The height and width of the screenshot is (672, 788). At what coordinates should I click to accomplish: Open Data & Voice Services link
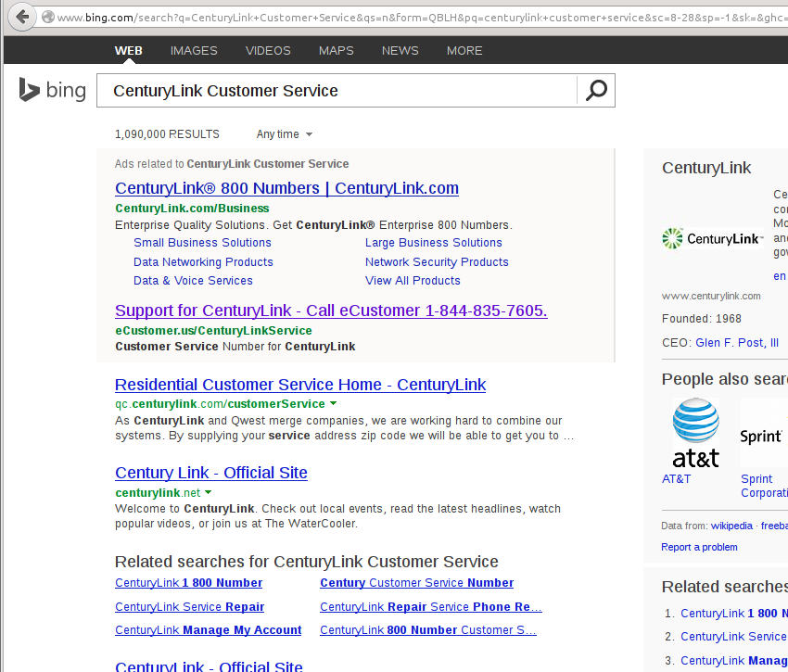point(193,281)
